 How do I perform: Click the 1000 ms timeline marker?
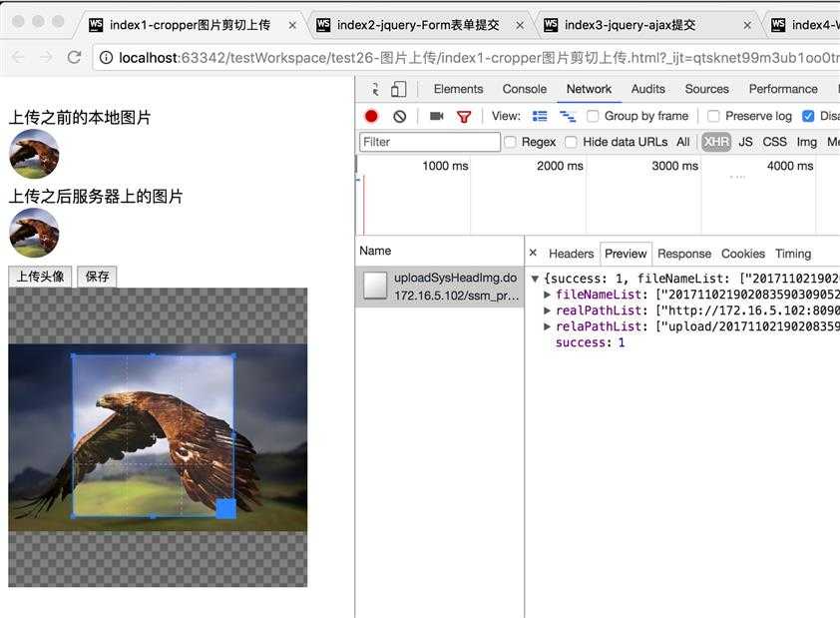[x=445, y=166]
